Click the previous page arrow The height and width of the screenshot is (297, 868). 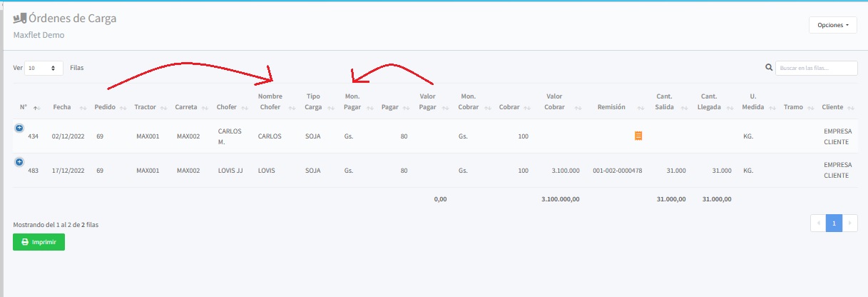tap(818, 223)
